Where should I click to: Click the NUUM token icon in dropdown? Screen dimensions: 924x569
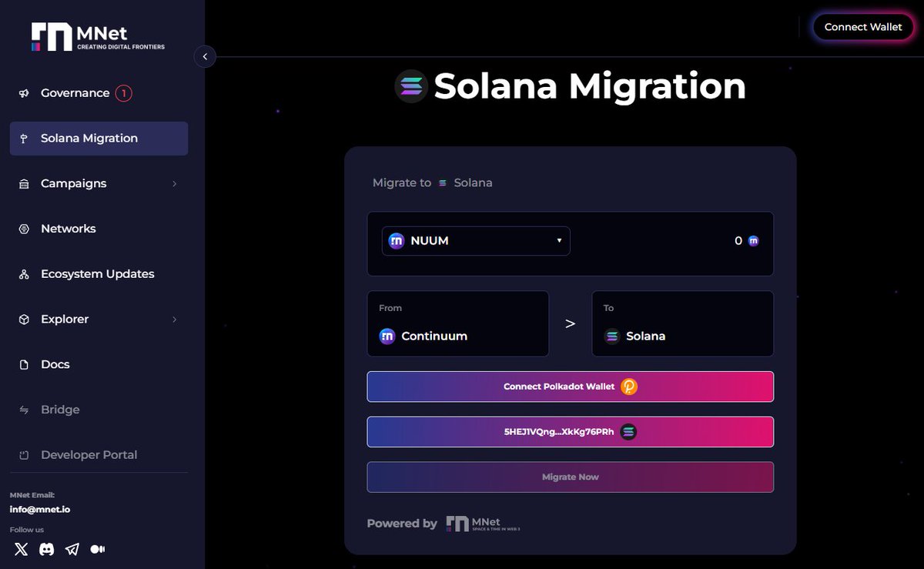[x=397, y=241]
